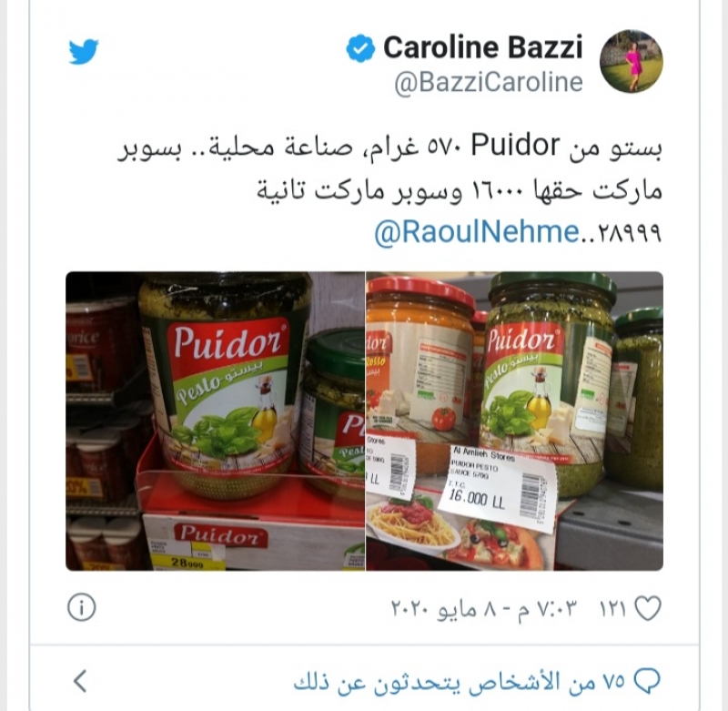Open the tweet info circle icon
This screenshot has height=711, width=728.
[82, 607]
